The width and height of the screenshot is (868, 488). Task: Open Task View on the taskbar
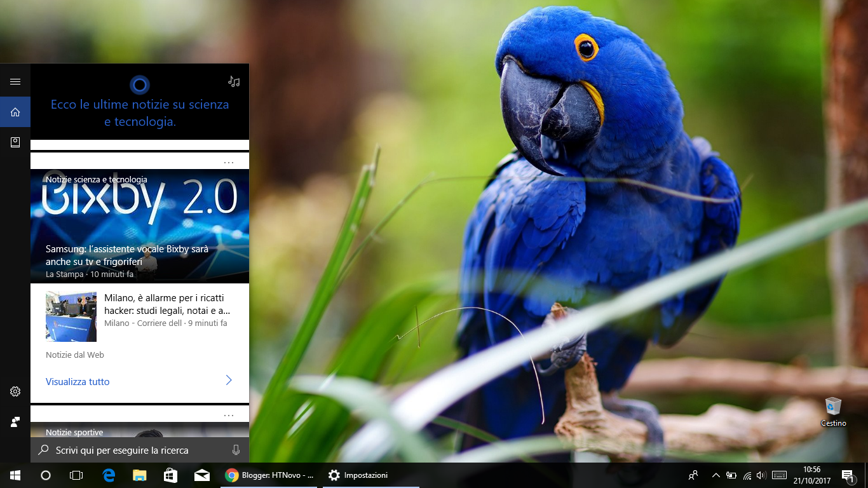tap(76, 475)
